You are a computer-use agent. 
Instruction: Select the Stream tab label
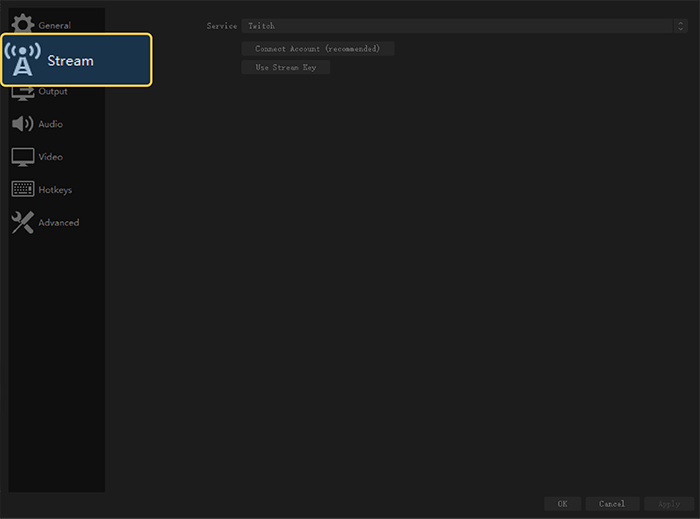click(x=71, y=61)
